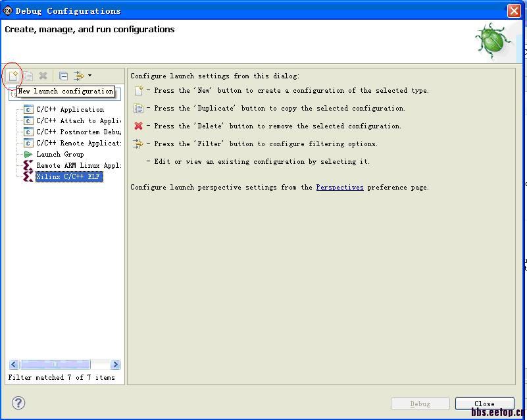Click the horizontal scrollbar thumb in the tree
This screenshot has width=527, height=420.
click(x=55, y=364)
